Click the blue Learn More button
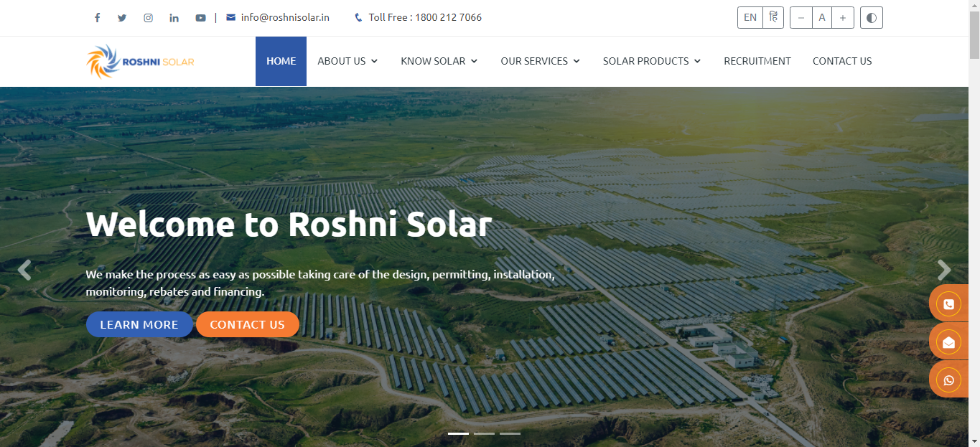Screen dimensions: 980x447 [139, 324]
